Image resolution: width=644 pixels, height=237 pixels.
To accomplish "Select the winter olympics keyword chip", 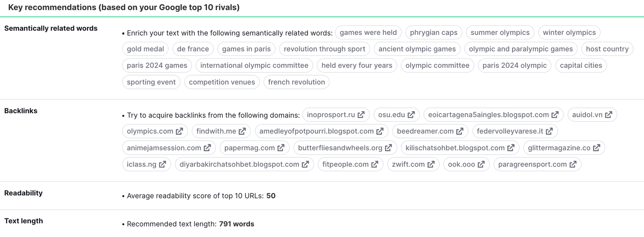I will point(569,32).
